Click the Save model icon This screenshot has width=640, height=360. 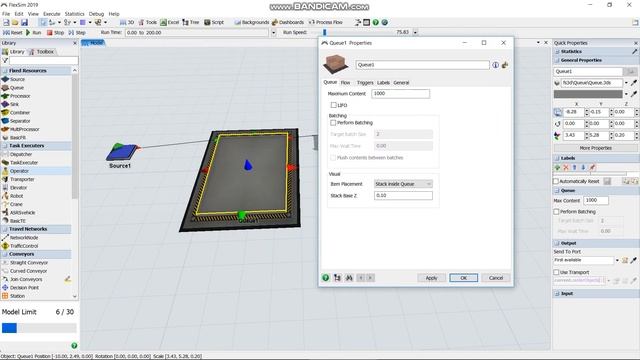pyautogui.click(x=24, y=22)
